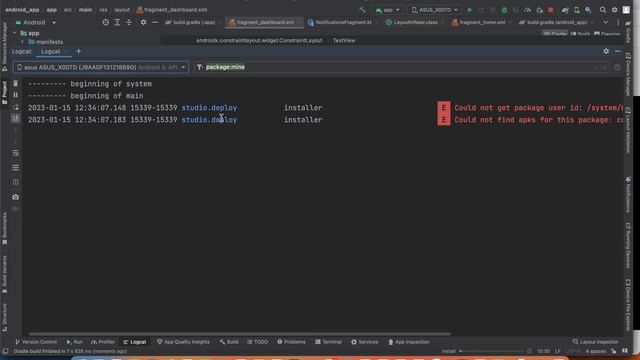The width and height of the screenshot is (640, 360).
Task: Open IDE settings gear in the top toolbar
Action: coord(615,10)
